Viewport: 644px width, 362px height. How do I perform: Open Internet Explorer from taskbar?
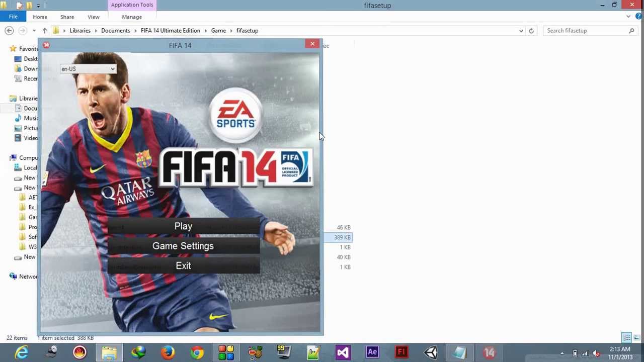(x=22, y=352)
